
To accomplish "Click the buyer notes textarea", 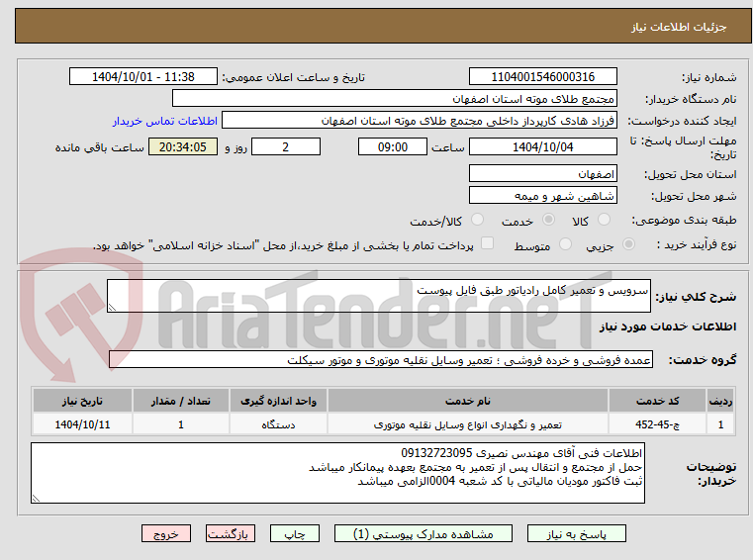I will (337, 473).
